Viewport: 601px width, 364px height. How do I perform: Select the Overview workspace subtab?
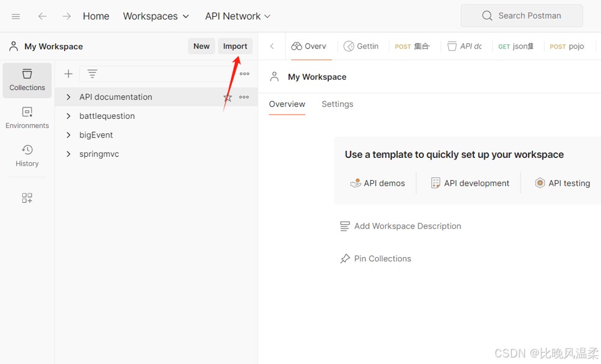(287, 105)
